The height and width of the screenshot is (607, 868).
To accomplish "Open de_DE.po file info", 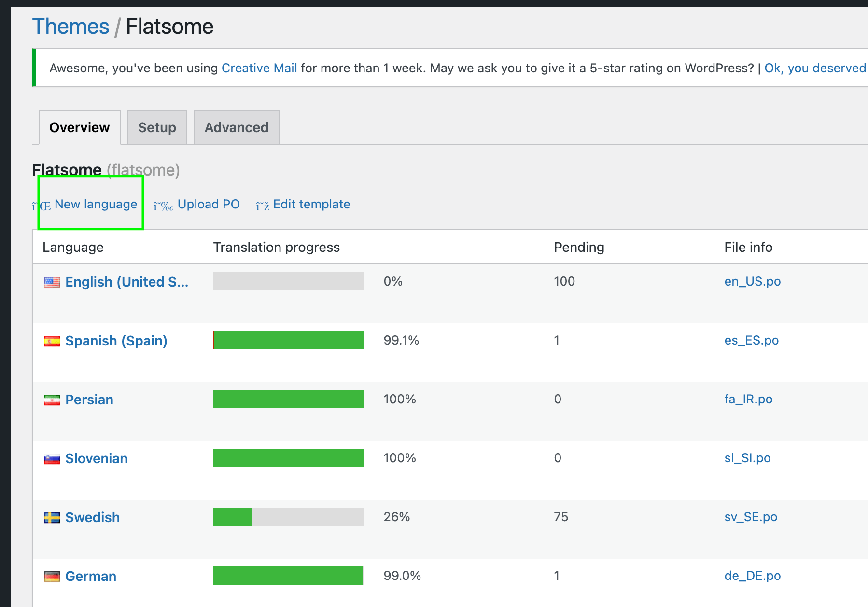I will [753, 576].
